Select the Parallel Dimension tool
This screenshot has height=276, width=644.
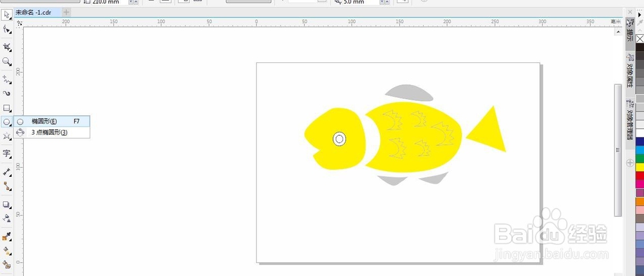[x=6, y=171]
